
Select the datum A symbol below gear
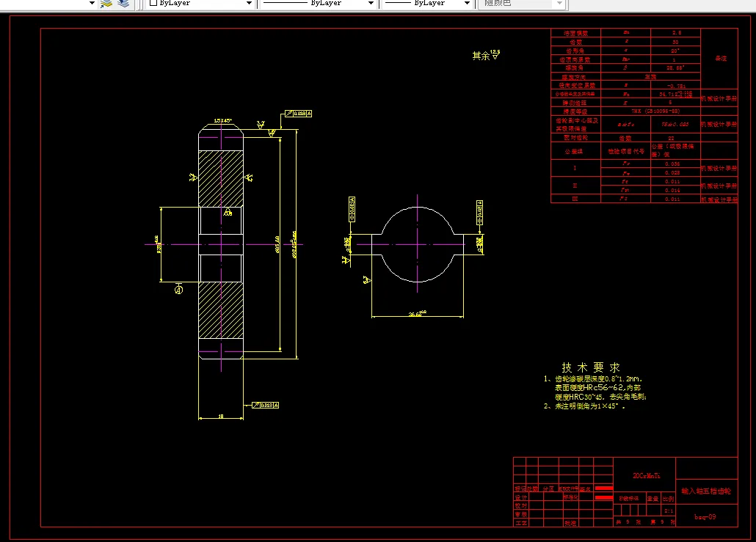pyautogui.click(x=179, y=288)
